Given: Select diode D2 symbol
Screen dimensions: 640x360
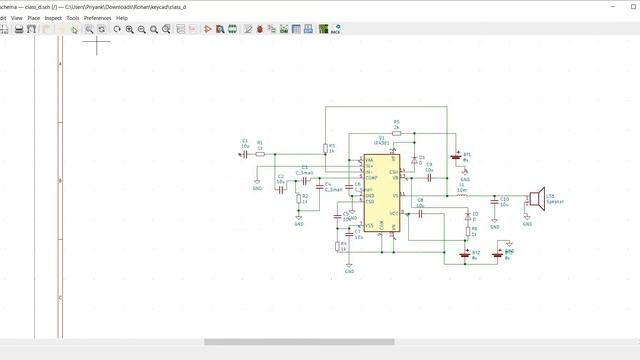Looking at the screenshot, I should click(x=468, y=217).
